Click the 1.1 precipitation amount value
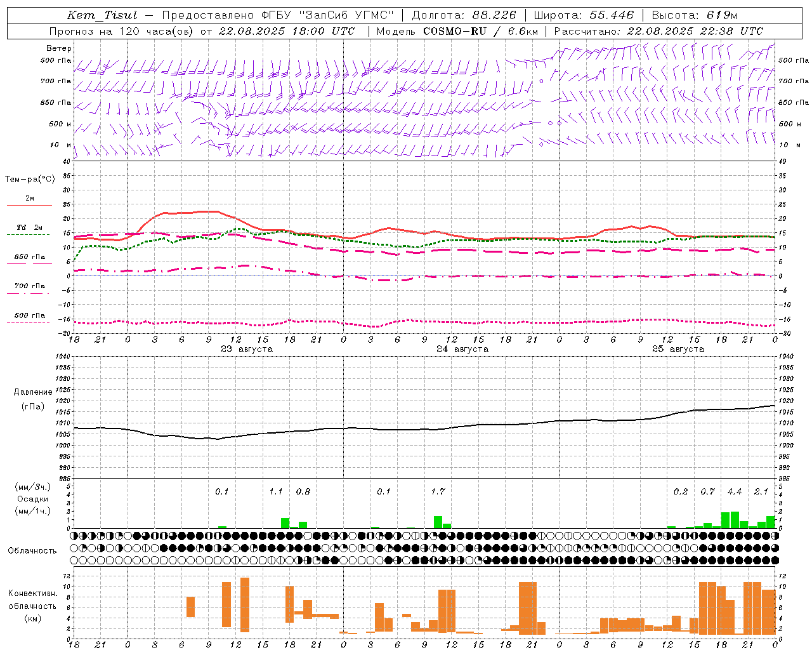812x650 pixels. pos(276,492)
